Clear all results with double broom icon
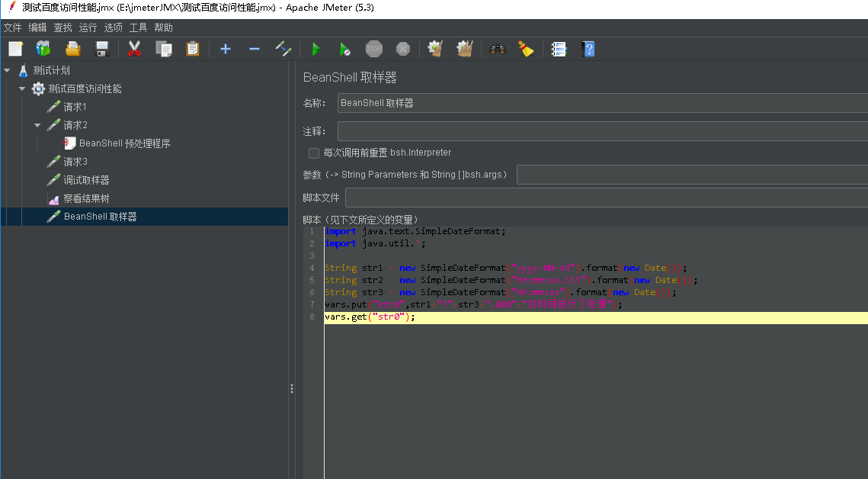The width and height of the screenshot is (868, 479). point(464,50)
